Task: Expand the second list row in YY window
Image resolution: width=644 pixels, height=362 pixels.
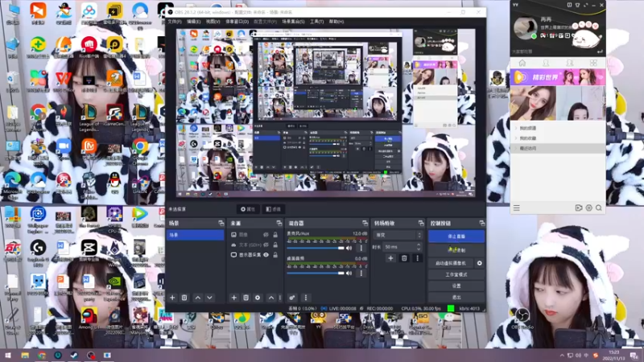Action: [x=516, y=138]
